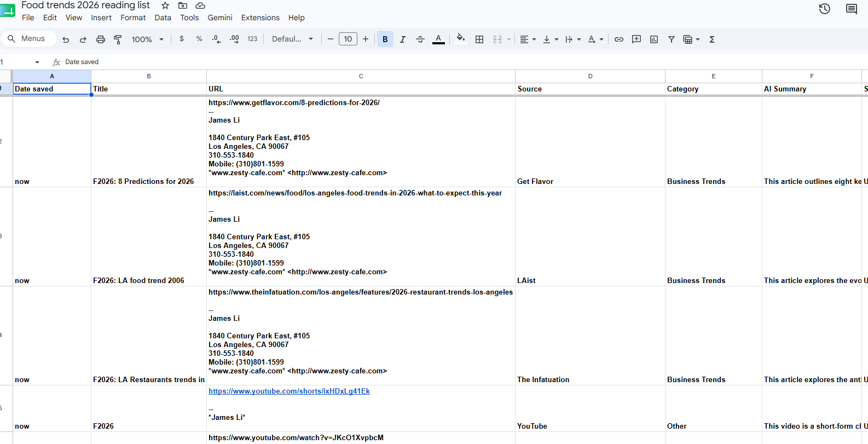This screenshot has height=444, width=868.
Task: Insert a link using chain icon
Action: (x=619, y=39)
